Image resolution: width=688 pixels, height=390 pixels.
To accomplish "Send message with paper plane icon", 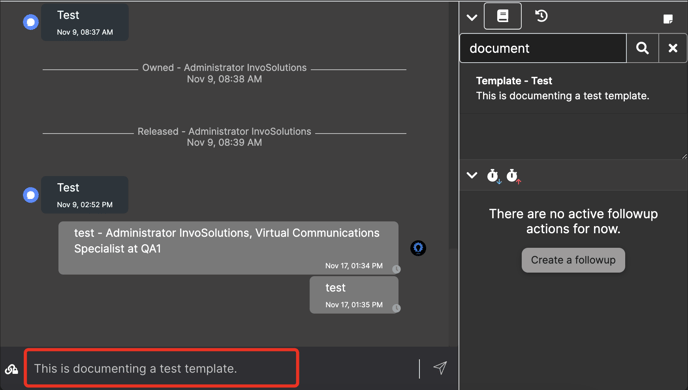I will [x=440, y=368].
